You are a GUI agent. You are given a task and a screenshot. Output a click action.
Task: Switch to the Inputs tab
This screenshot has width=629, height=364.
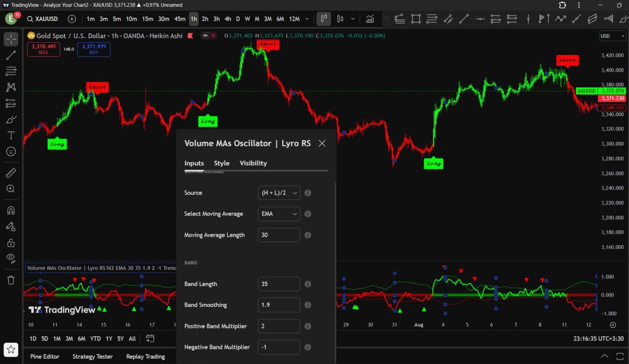(x=194, y=163)
